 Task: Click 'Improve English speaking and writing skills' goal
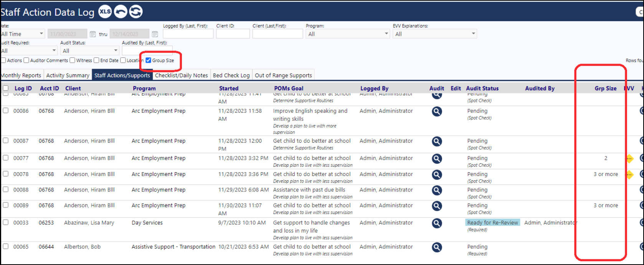[310, 115]
